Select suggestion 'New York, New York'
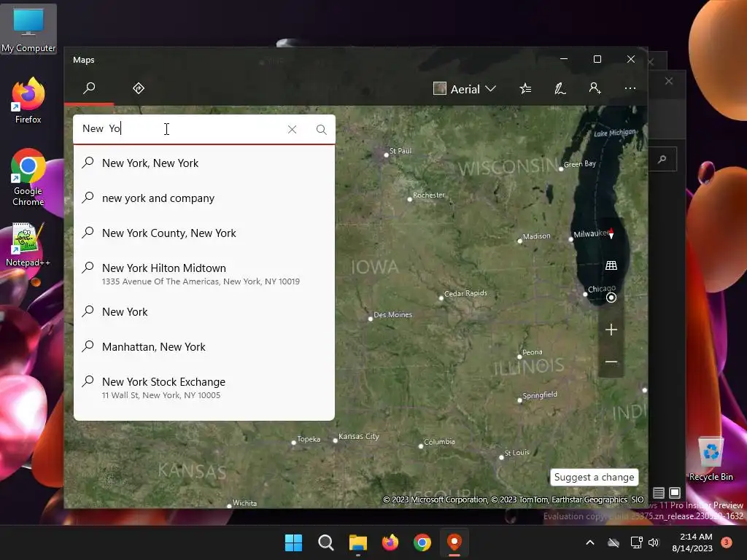 click(204, 163)
